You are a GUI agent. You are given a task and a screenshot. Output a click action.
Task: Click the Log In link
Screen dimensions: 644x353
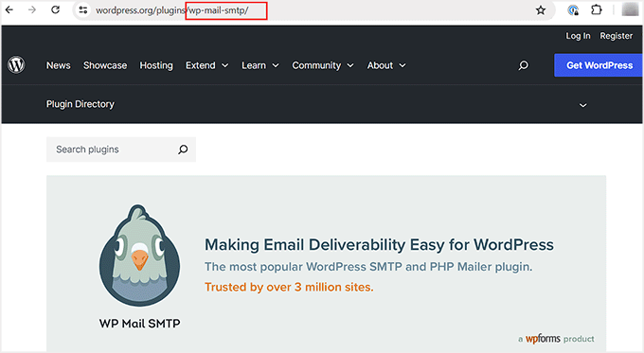[578, 36]
